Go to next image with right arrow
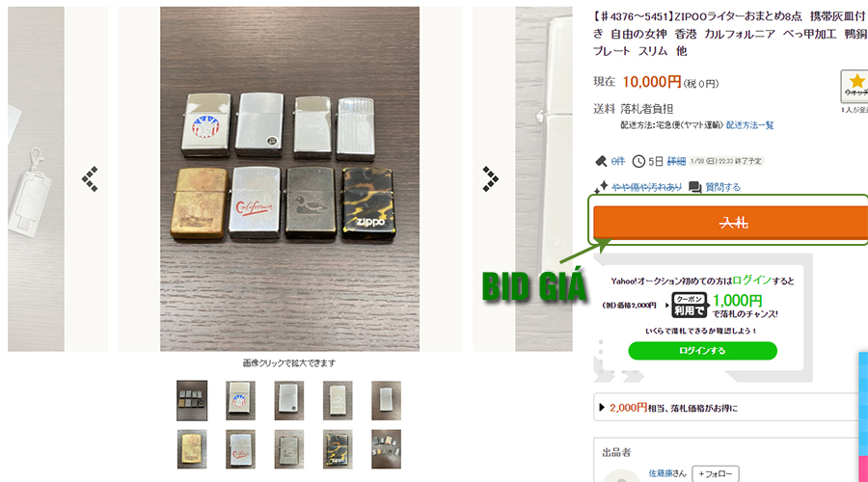The height and width of the screenshot is (482, 868). point(490,178)
